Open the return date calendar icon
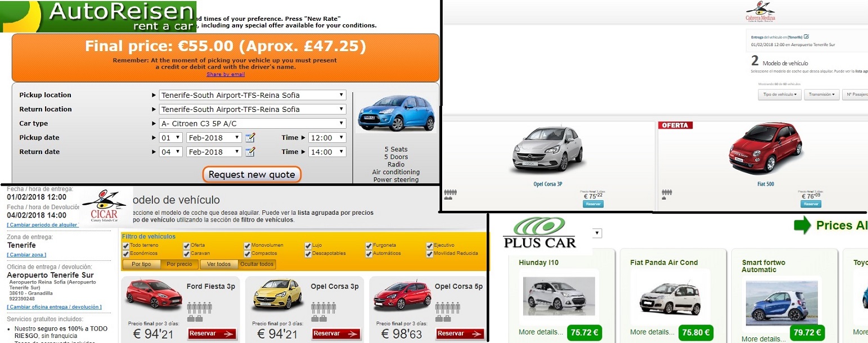 [x=250, y=151]
